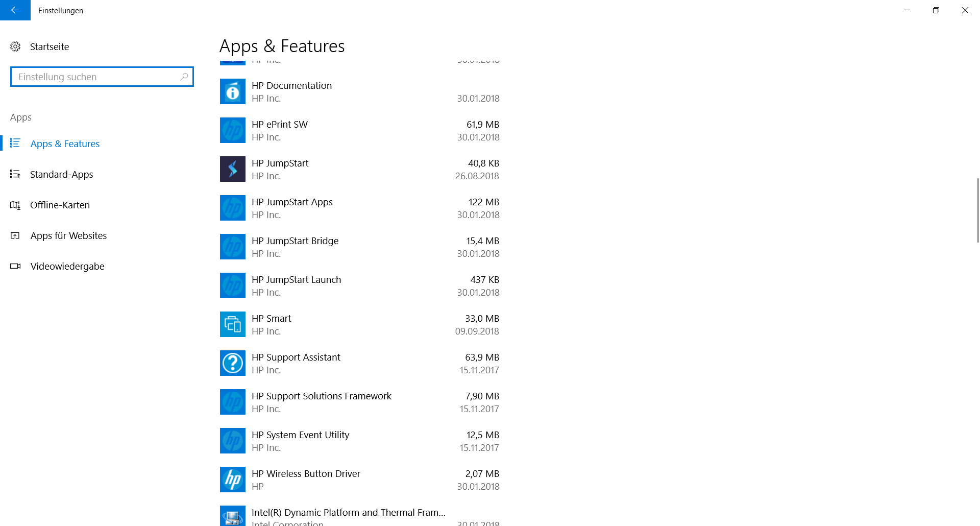
Task: Select the HP Documentation entry name
Action: click(291, 85)
